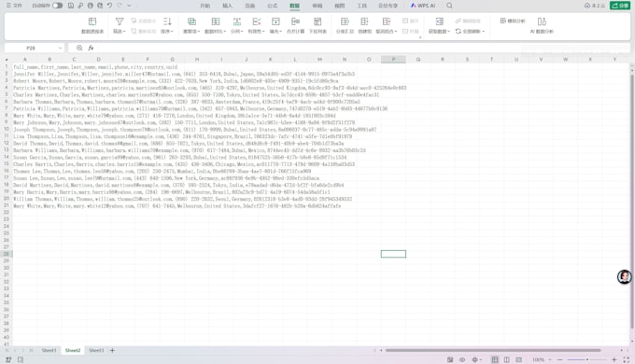Click the save icon in quick access toolbar
Image resolution: width=635 pixels, height=364 pixels.
click(x=71, y=6)
